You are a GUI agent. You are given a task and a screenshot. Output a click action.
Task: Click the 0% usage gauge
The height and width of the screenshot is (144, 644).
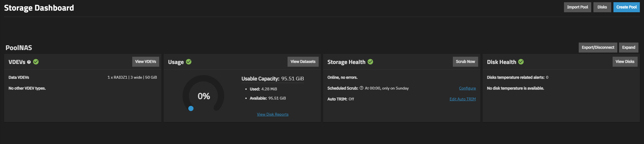[x=203, y=96]
